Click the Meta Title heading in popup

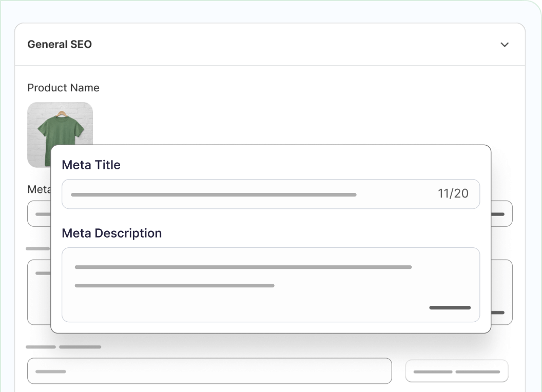tap(91, 165)
